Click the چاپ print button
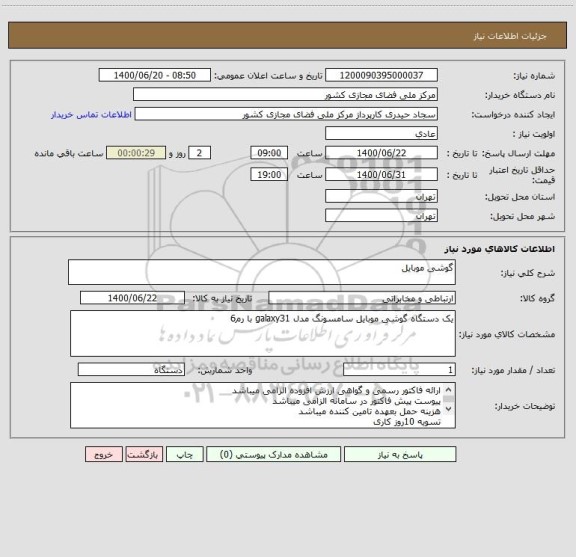Viewport: 576px width, 557px height. click(x=184, y=454)
